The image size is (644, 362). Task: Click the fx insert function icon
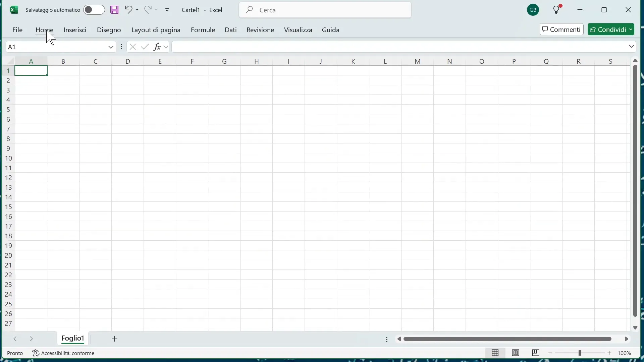pyautogui.click(x=157, y=47)
